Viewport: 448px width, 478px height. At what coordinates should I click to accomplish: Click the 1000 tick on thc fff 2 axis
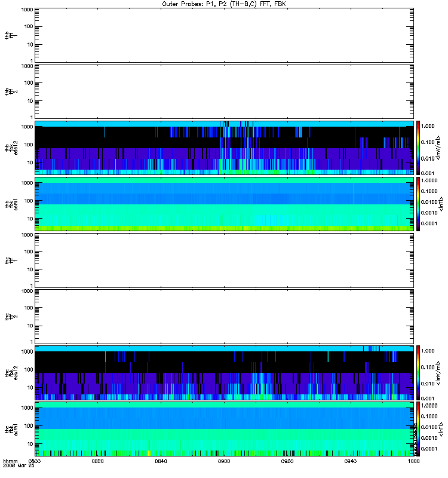[27, 291]
